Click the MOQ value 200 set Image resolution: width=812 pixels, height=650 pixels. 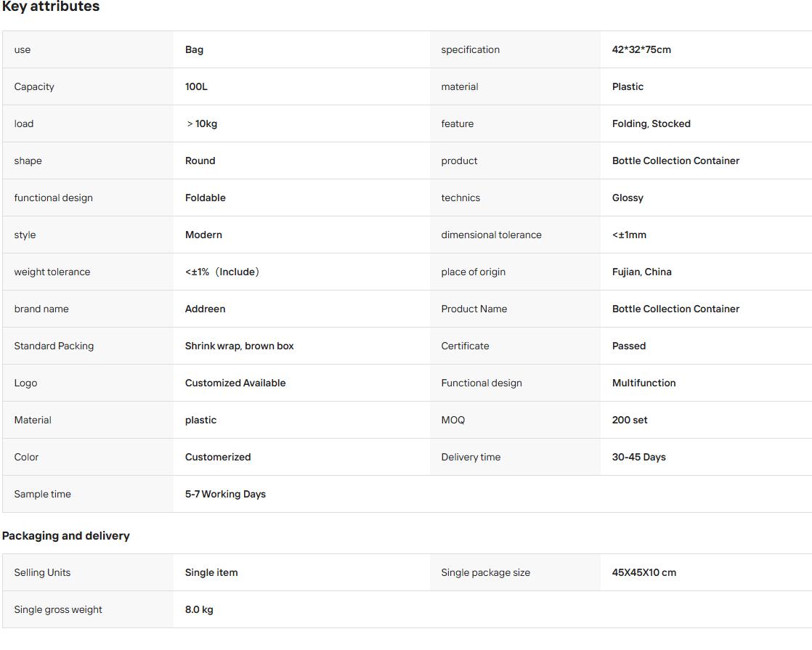(x=629, y=420)
